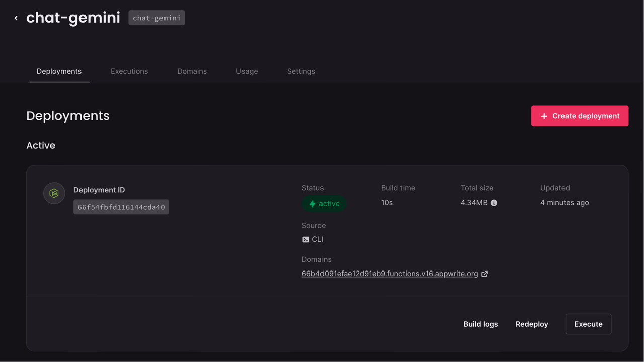Go back using the arrow beside chat-gemini
The image size is (644, 362).
tap(16, 18)
